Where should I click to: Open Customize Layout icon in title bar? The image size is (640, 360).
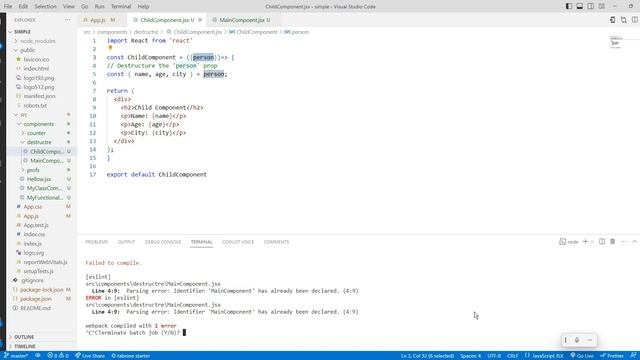(602, 7)
